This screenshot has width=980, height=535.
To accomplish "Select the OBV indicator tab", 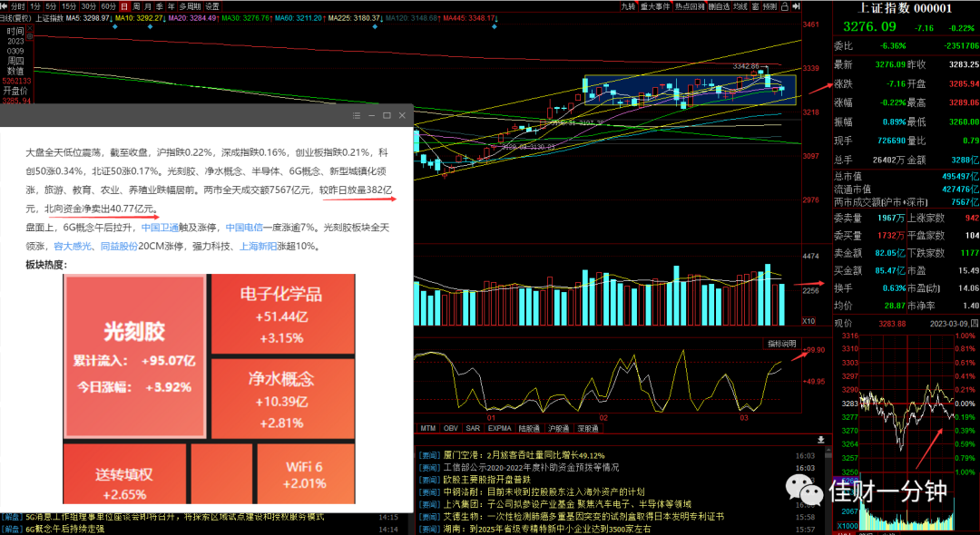I will click(451, 428).
